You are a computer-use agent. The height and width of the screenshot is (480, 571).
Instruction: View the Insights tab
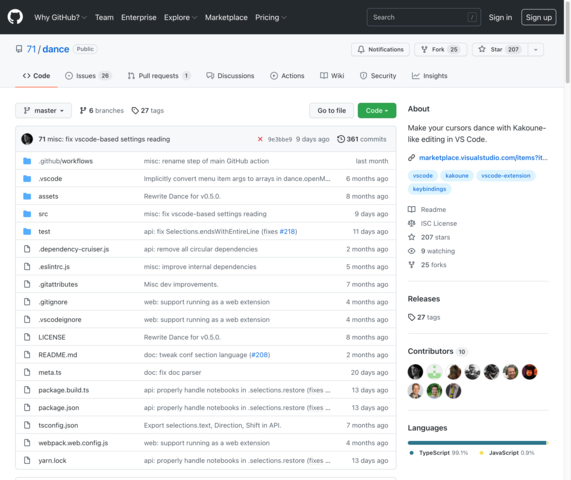(x=429, y=76)
